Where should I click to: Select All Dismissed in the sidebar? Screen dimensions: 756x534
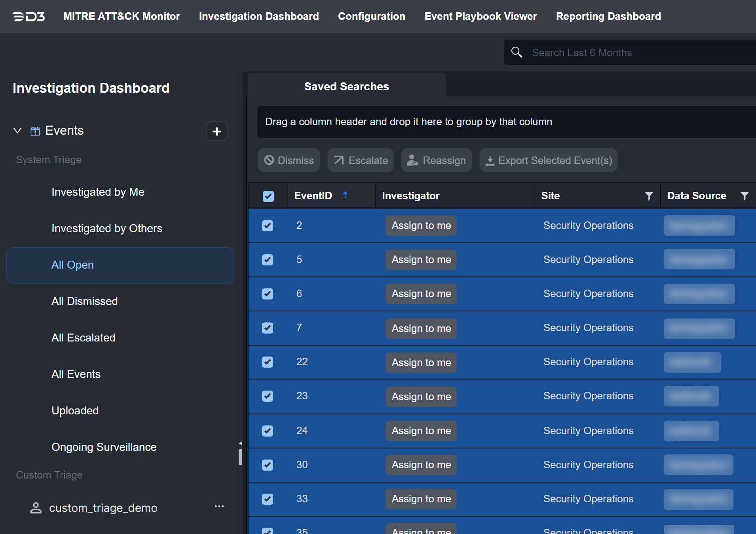(84, 301)
